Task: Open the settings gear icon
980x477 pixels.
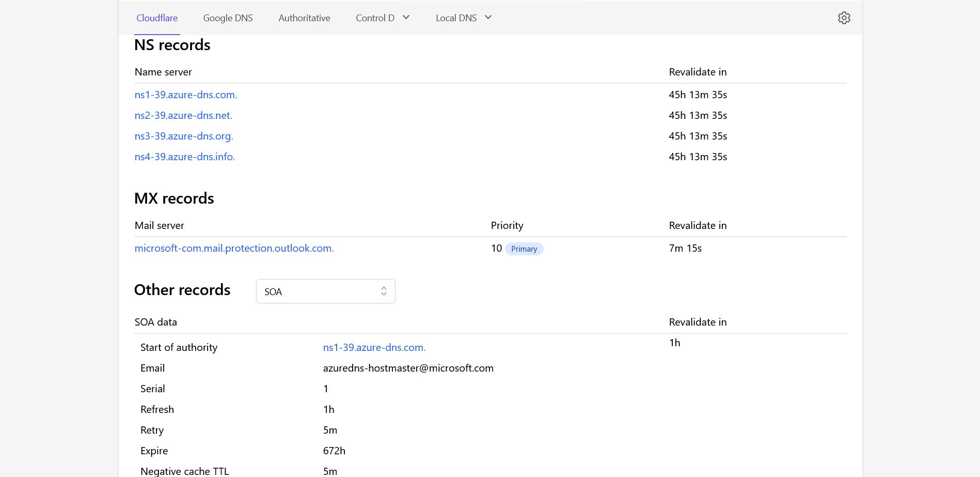Action: pyautogui.click(x=844, y=18)
